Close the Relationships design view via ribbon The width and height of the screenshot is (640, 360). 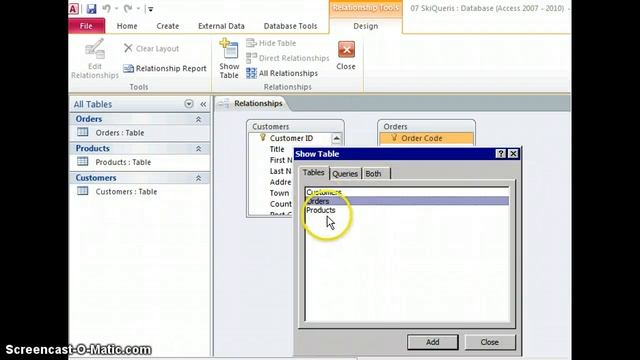(x=346, y=56)
